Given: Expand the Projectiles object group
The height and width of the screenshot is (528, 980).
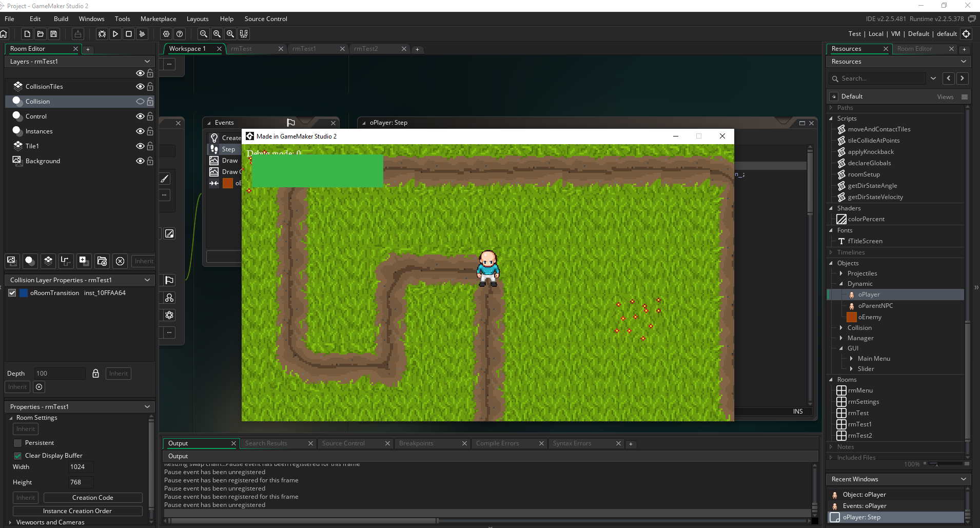Looking at the screenshot, I should (841, 273).
